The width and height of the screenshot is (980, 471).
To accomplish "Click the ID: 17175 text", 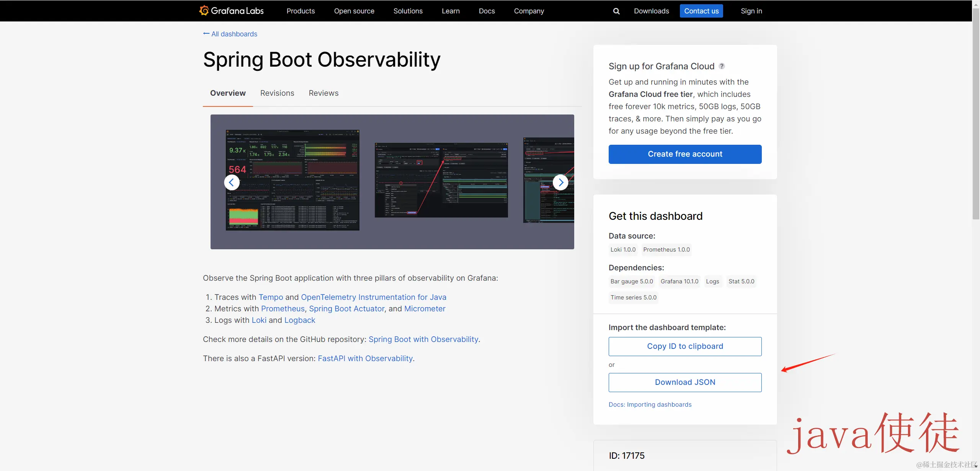I will click(x=627, y=456).
